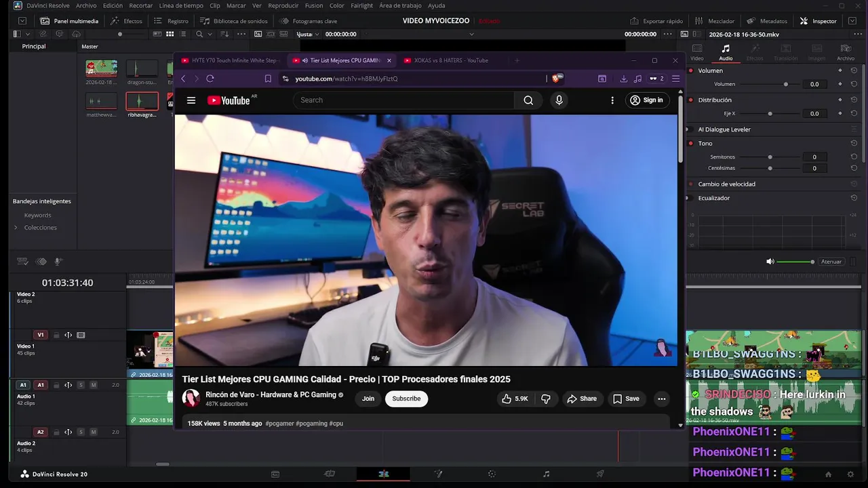Screen dimensions: 868x488
Task: Click the media pool search magnifier icon
Action: click(199, 34)
